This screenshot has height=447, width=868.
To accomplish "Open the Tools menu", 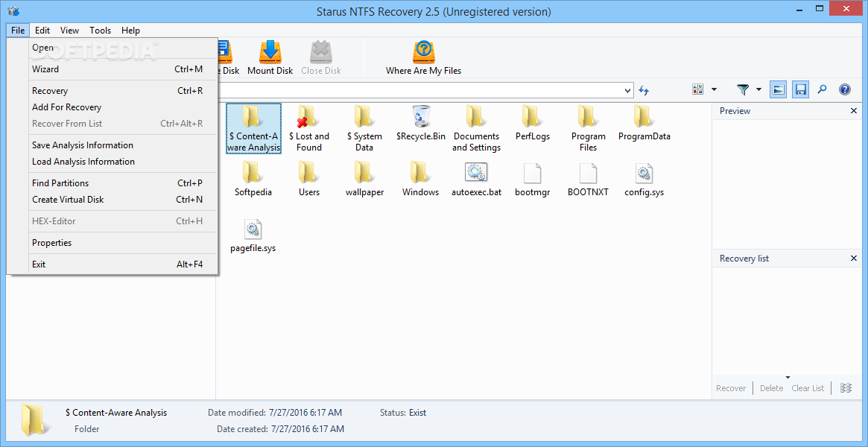I will [x=100, y=31].
